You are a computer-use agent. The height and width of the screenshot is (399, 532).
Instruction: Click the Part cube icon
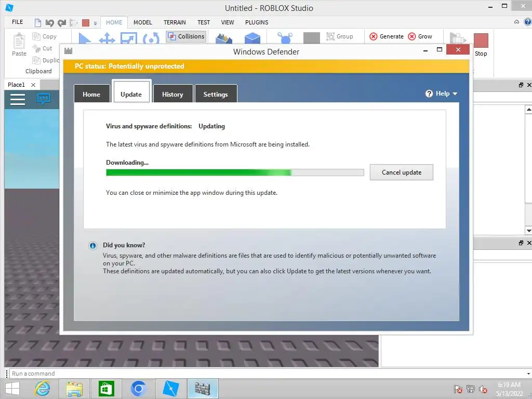252,38
